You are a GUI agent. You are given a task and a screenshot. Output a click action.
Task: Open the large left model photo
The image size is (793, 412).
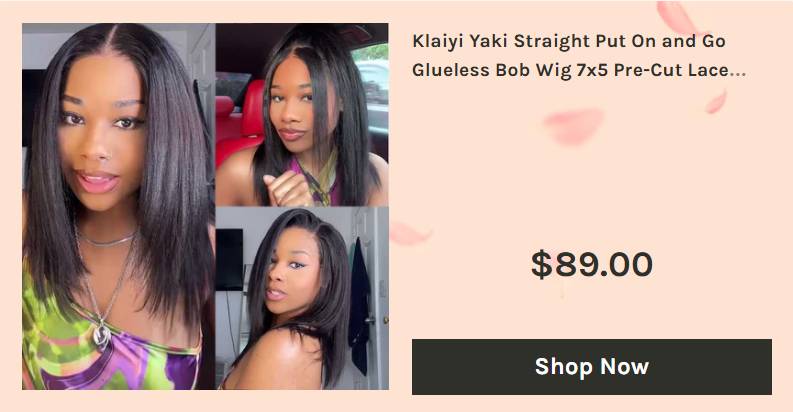point(119,206)
